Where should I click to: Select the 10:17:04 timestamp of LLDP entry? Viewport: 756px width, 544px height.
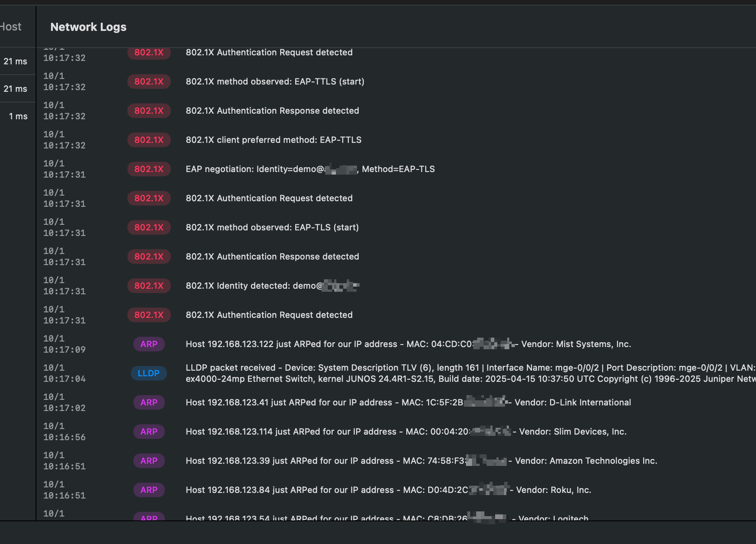(x=64, y=379)
